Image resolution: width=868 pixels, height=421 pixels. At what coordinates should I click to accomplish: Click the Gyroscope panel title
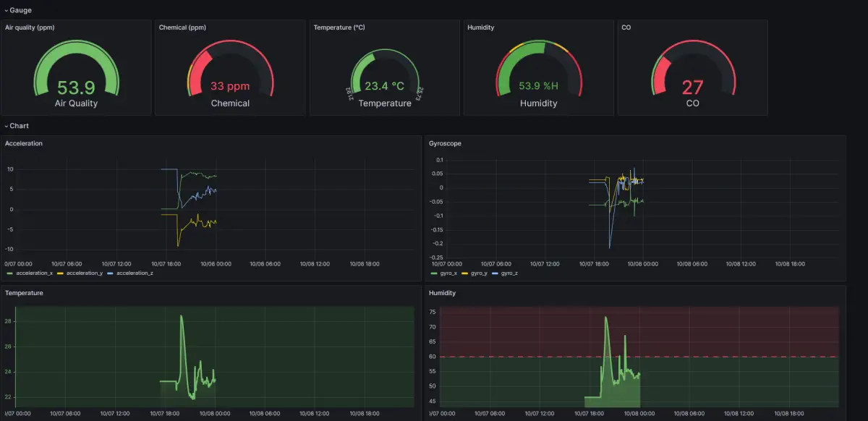point(445,143)
